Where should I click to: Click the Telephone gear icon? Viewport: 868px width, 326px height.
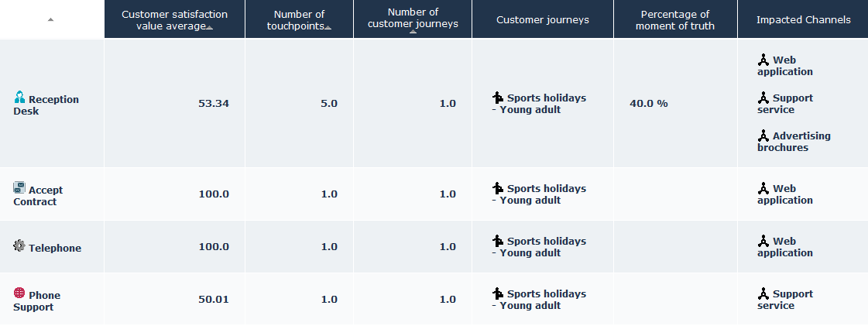(19, 245)
